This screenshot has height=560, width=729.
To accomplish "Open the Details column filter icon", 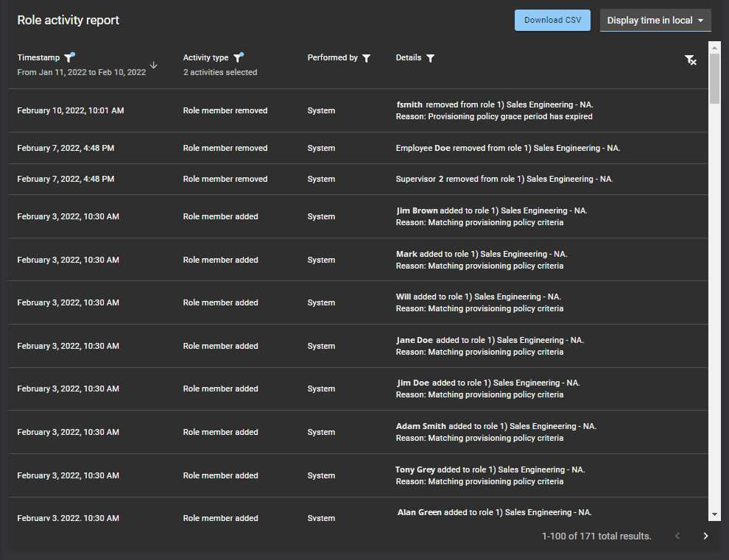I will [x=430, y=58].
